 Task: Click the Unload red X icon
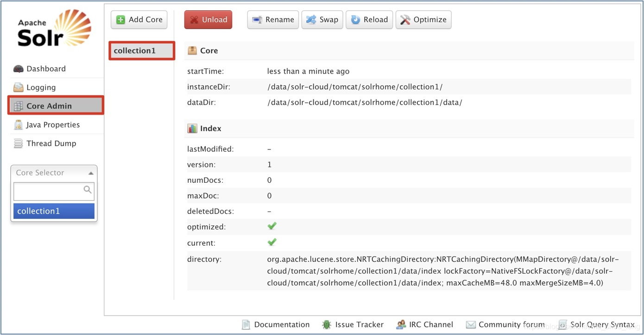point(194,20)
